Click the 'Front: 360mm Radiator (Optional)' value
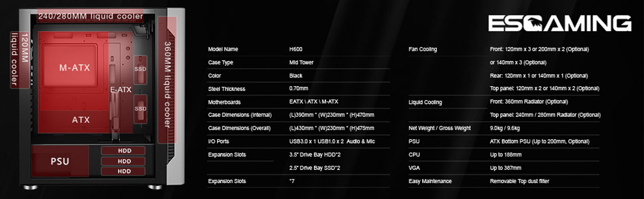Image resolution: width=644 pixels, height=199 pixels. (529, 102)
